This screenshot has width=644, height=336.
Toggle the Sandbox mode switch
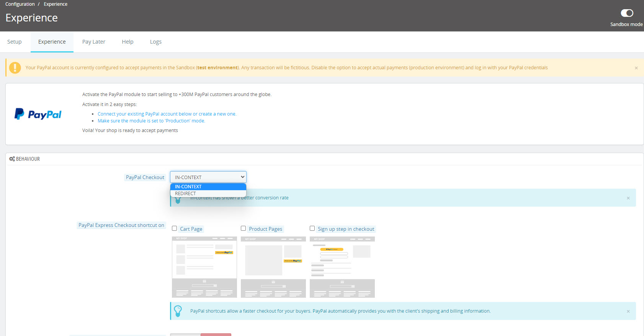[626, 13]
